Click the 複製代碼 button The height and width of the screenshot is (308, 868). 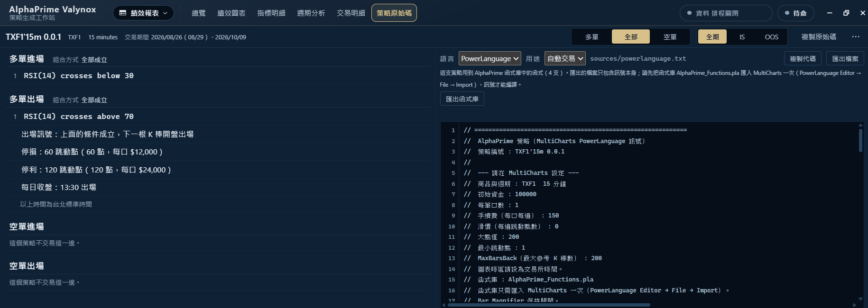click(x=803, y=58)
